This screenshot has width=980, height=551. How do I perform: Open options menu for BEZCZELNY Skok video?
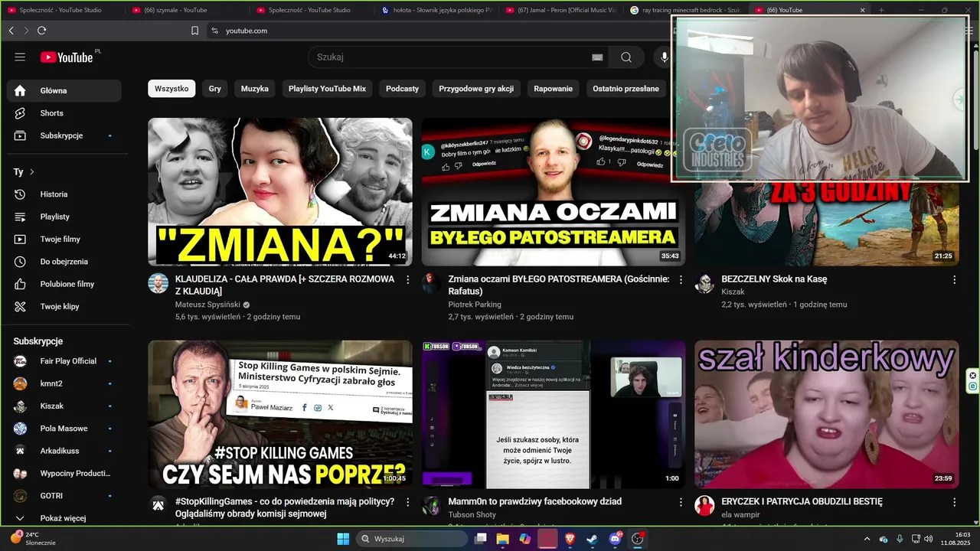point(954,280)
